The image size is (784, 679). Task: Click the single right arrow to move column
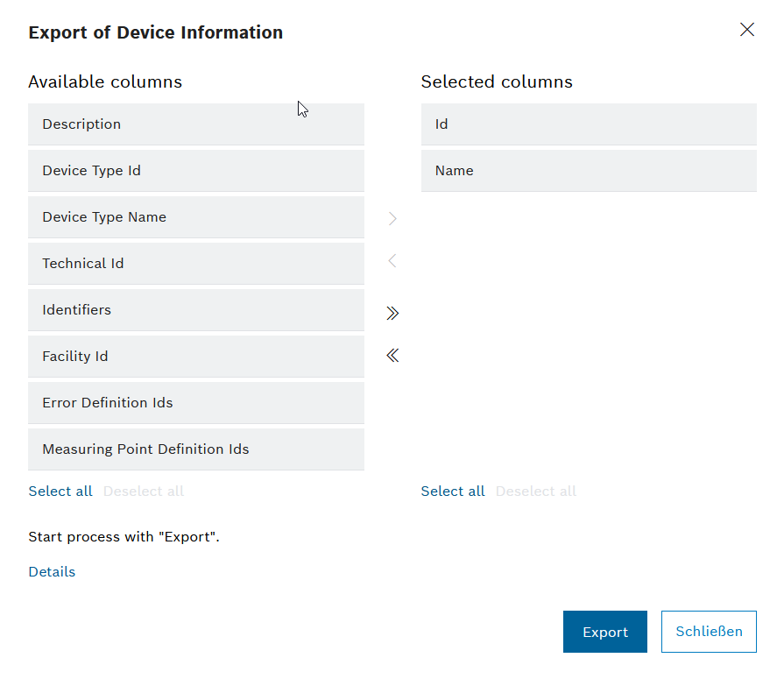(x=392, y=218)
